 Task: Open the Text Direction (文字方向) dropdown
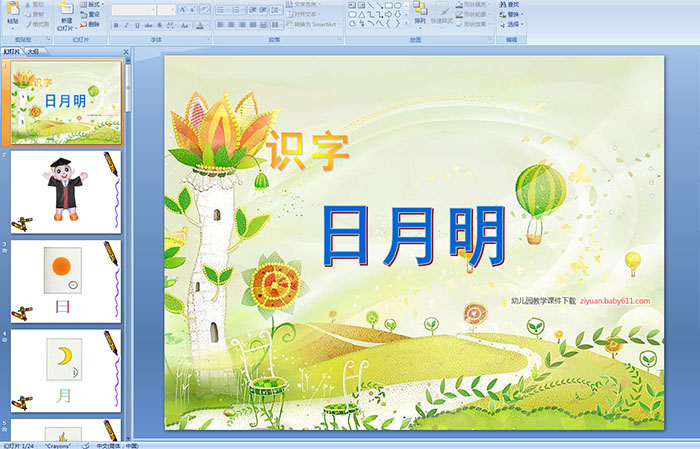click(304, 4)
